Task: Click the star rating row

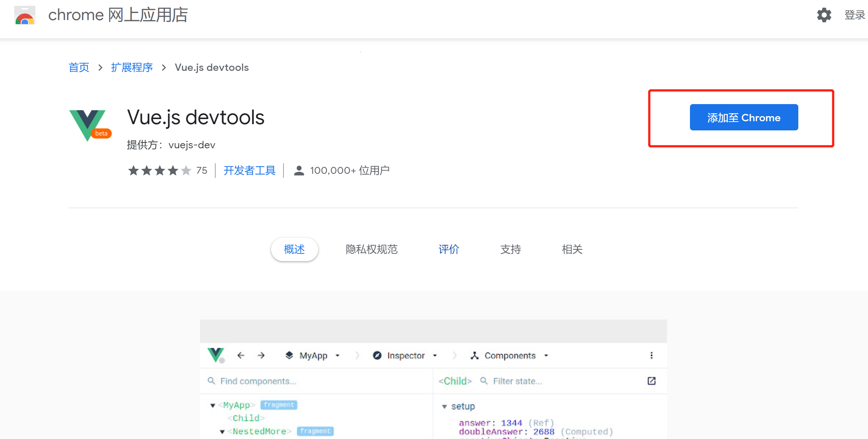Action: point(159,171)
